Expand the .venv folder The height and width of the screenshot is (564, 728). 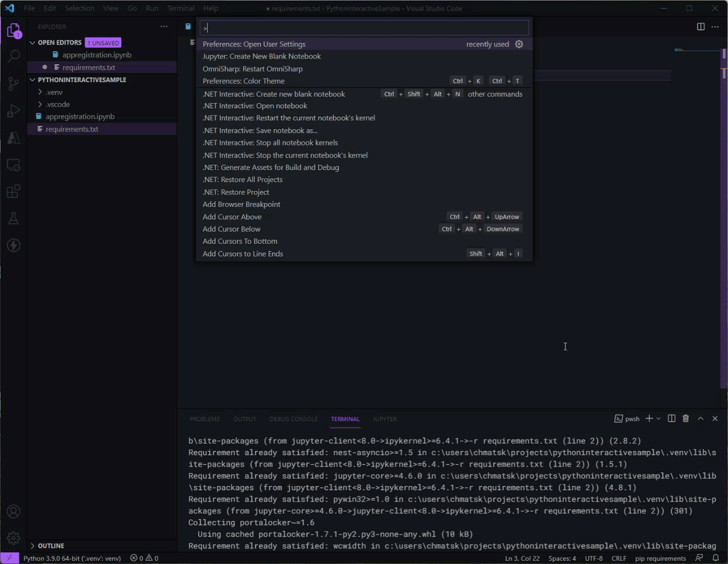[54, 92]
